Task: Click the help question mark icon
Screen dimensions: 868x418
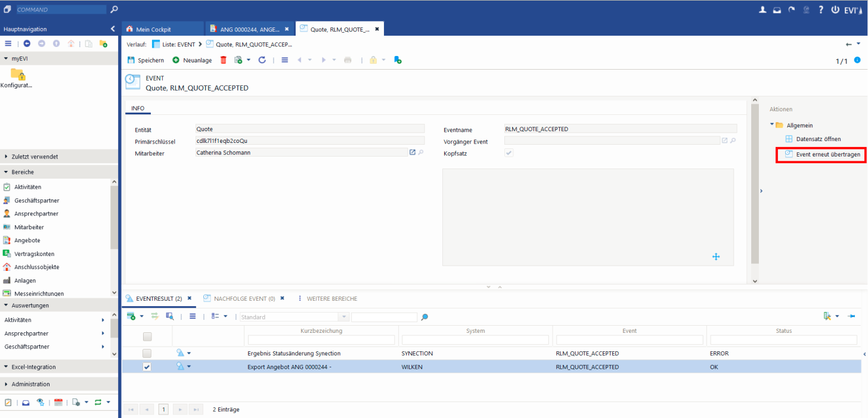Action: [821, 10]
